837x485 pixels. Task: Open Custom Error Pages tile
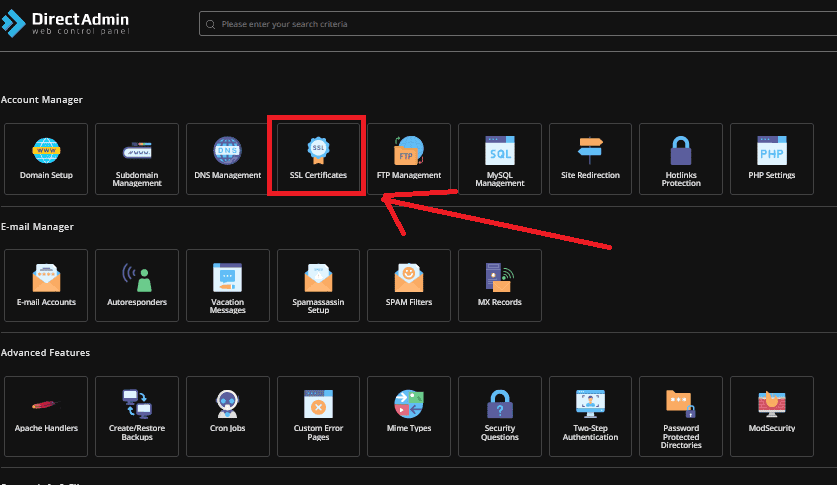click(x=318, y=416)
